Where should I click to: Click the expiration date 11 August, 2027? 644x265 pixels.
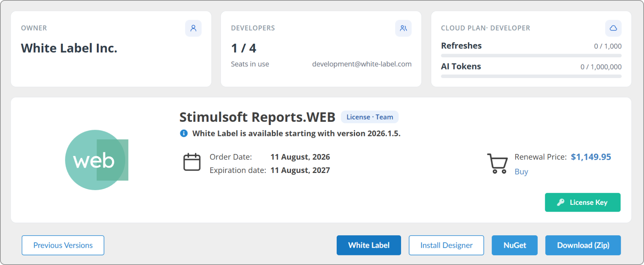pyautogui.click(x=300, y=170)
